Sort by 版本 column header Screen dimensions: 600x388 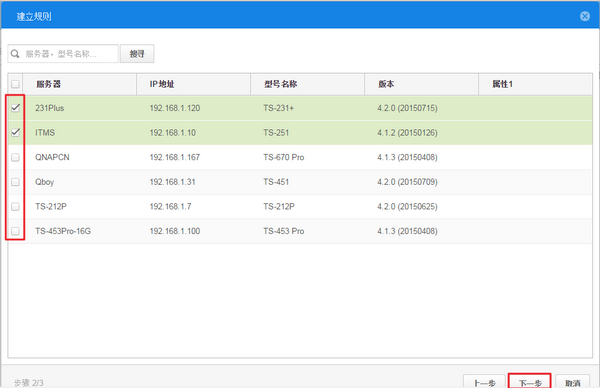pos(422,84)
